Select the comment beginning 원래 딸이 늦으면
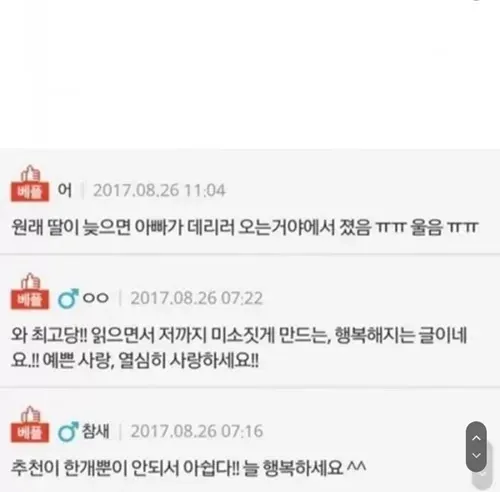 [x=245, y=227]
